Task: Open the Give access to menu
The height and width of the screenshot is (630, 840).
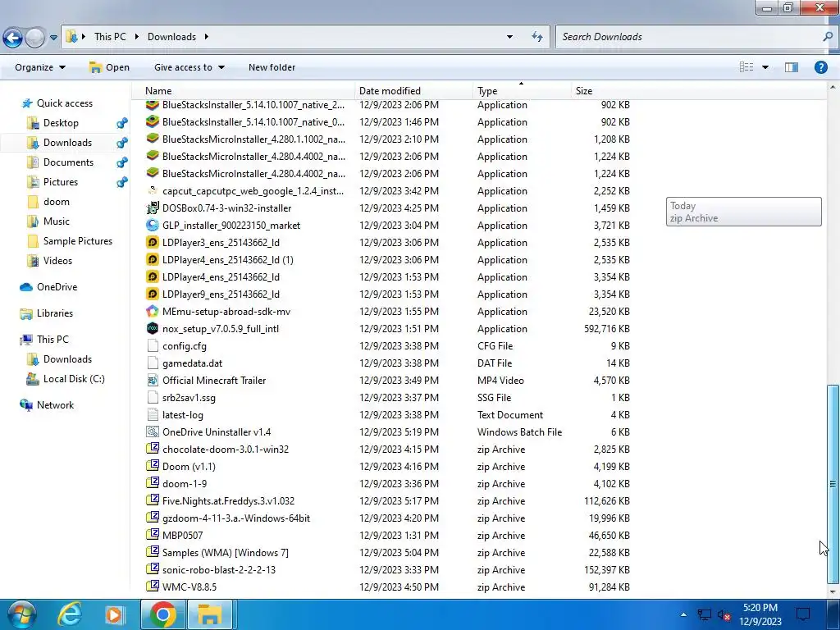Action: tap(189, 67)
